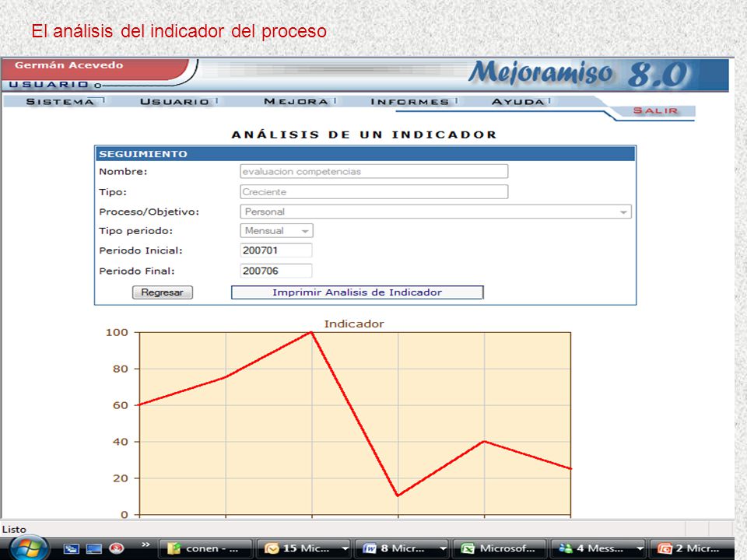Click the show desktop quick launch icon
Viewport: 747px width, 560px height.
(x=94, y=548)
